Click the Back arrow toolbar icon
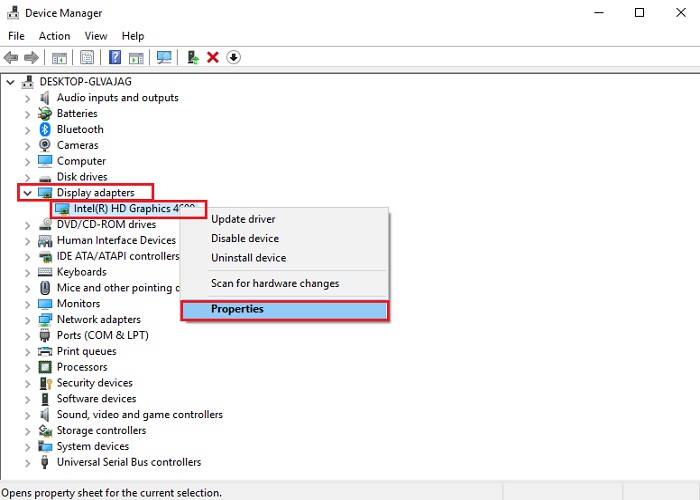Image resolution: width=700 pixels, height=500 pixels. click(x=11, y=57)
